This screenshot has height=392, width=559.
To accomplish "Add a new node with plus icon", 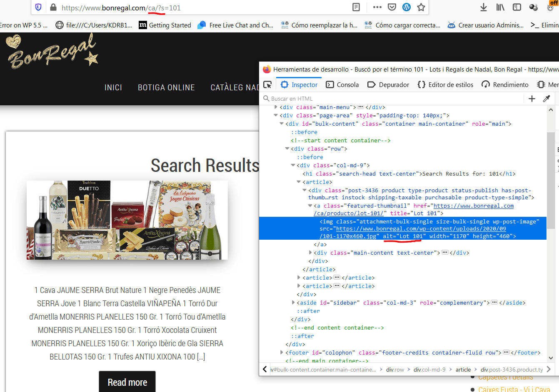I will coord(532,99).
